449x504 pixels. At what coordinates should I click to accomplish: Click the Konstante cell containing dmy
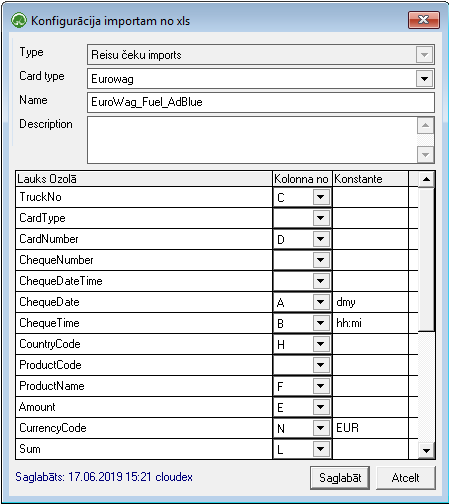(370, 302)
